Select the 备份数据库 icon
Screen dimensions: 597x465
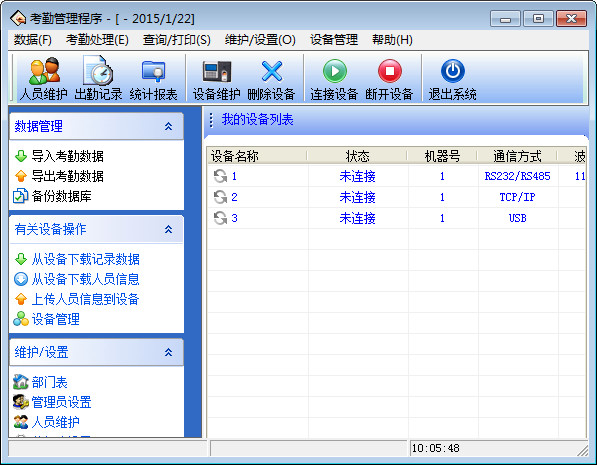click(21, 196)
